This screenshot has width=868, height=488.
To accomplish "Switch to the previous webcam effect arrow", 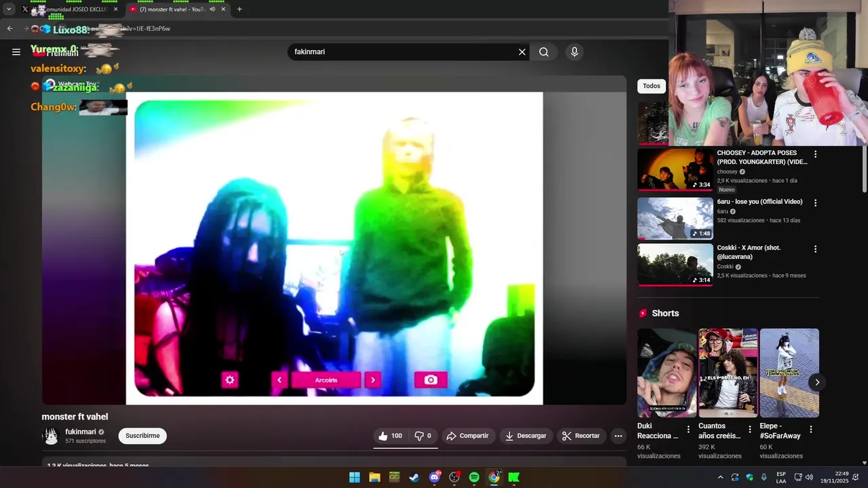I will [279, 380].
